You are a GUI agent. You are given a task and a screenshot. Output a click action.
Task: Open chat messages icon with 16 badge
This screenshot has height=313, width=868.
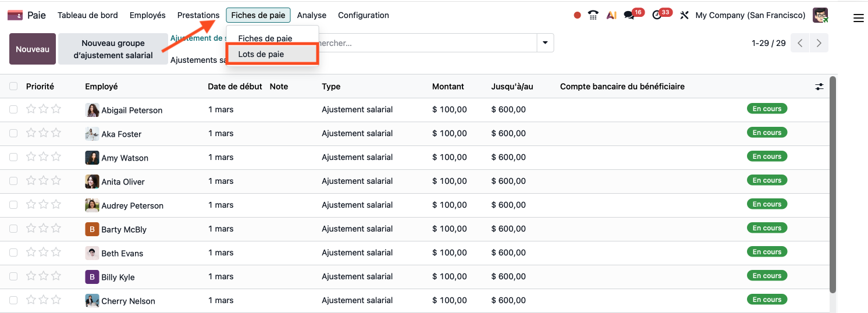point(629,15)
